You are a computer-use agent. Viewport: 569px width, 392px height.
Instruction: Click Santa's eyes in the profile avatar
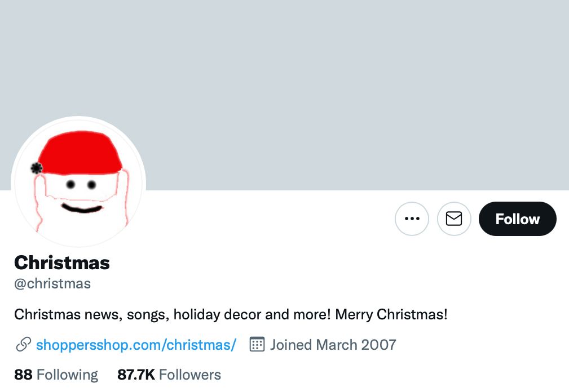tap(81, 184)
